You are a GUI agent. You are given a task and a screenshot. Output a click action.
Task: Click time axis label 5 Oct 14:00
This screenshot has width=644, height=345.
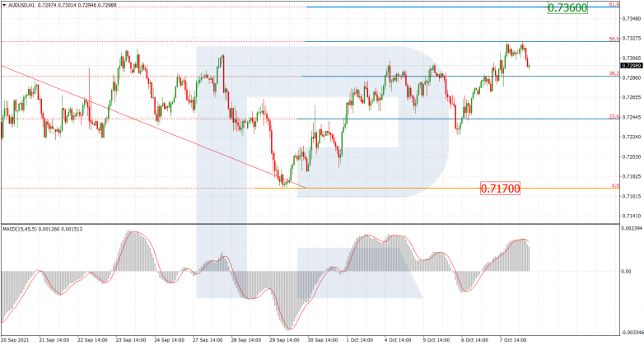tap(436, 340)
